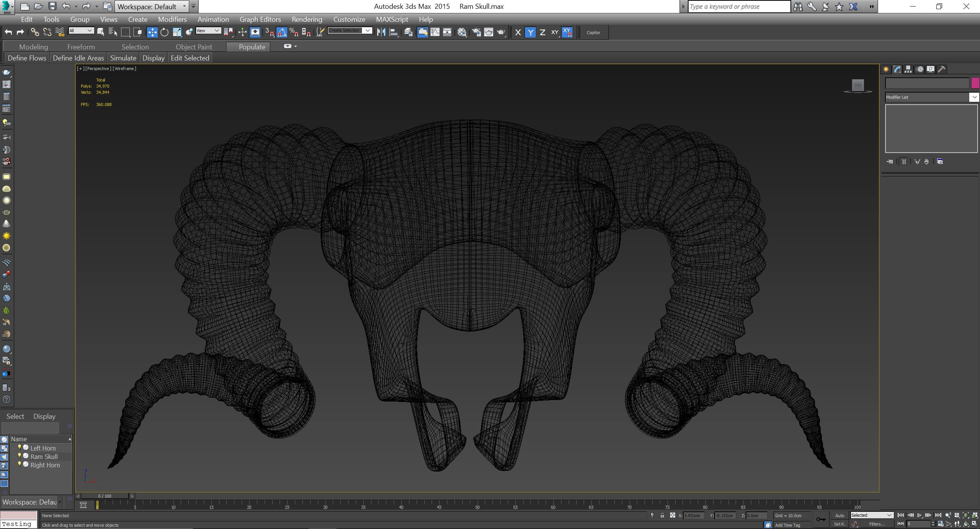Open the Hierarchy command panel tab
This screenshot has height=529, width=980.
pyautogui.click(x=908, y=69)
